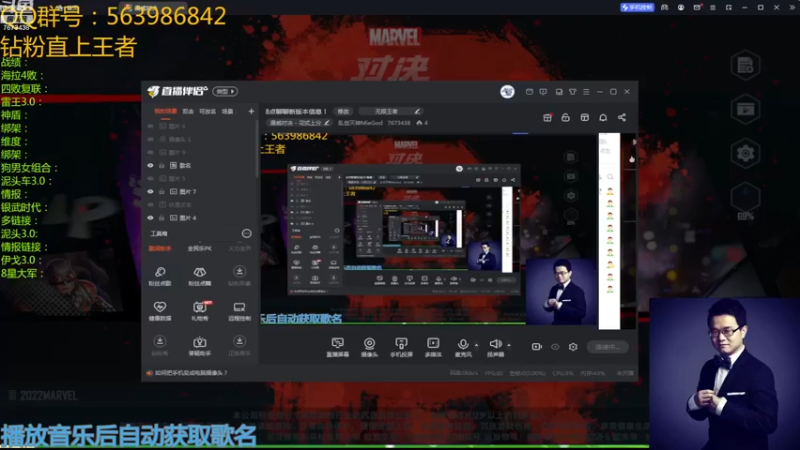Open the 远程控制 remote control tool

[x=239, y=310]
